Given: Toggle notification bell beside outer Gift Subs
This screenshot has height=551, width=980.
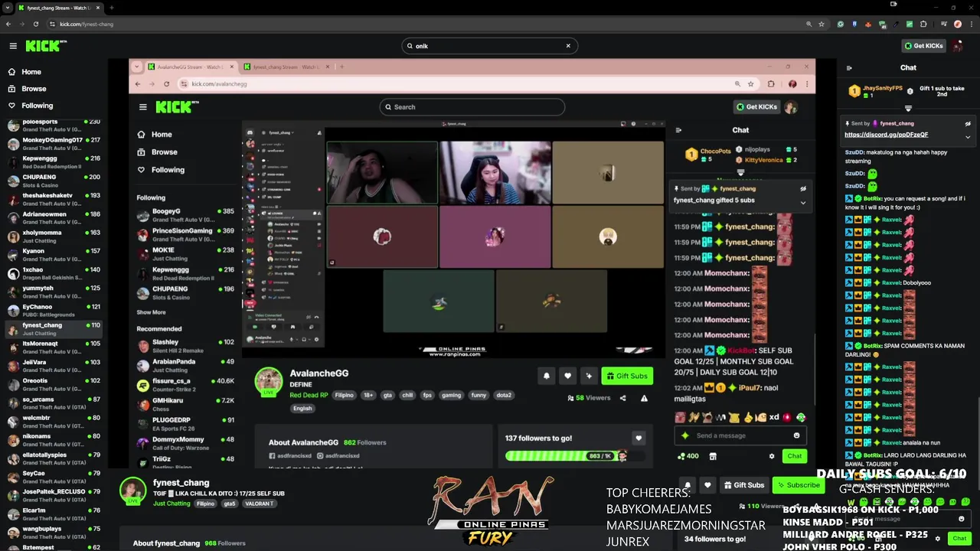Looking at the screenshot, I should tap(688, 485).
